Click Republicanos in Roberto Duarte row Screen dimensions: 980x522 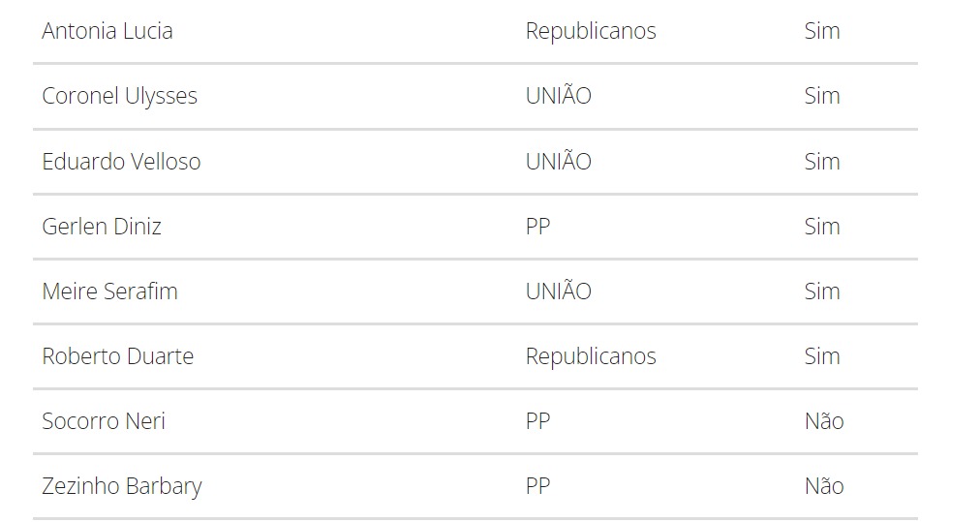591,357
